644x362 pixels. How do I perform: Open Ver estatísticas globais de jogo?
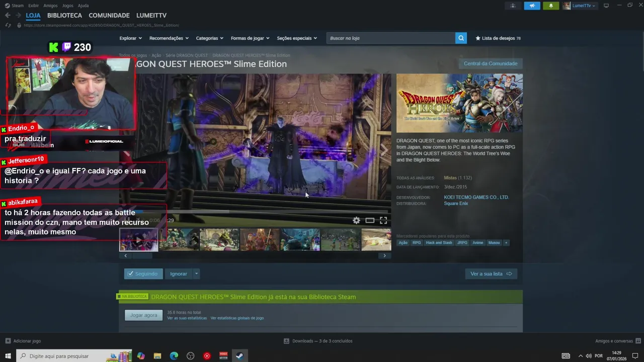237,318
